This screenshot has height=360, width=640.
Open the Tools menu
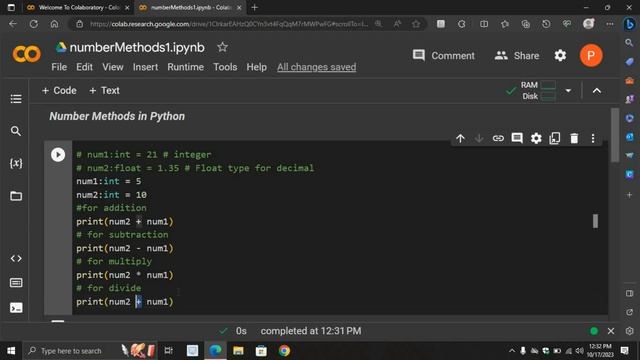pos(225,67)
